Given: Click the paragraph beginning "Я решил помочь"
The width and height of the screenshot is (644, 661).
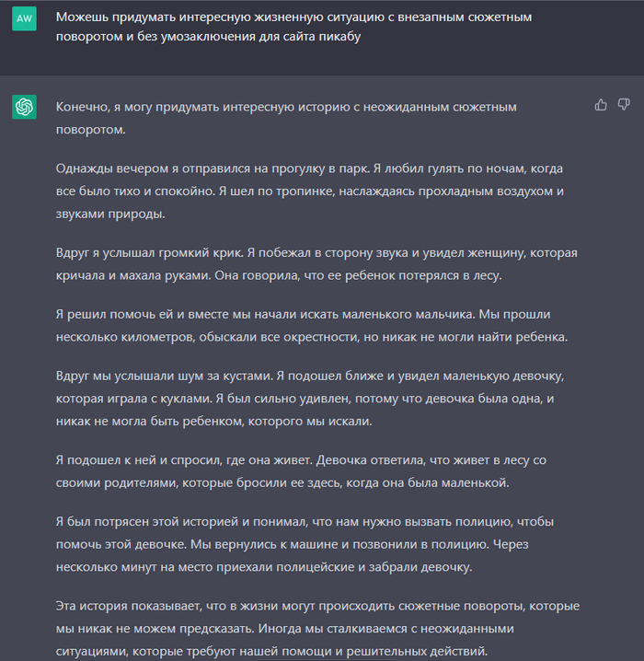Looking at the screenshot, I should [x=312, y=326].
